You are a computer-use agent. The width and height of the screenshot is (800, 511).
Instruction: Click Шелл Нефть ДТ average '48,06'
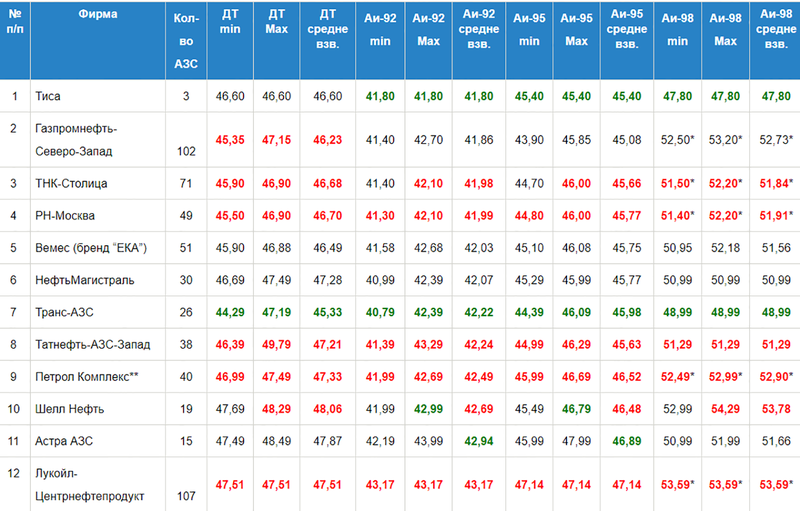328,409
